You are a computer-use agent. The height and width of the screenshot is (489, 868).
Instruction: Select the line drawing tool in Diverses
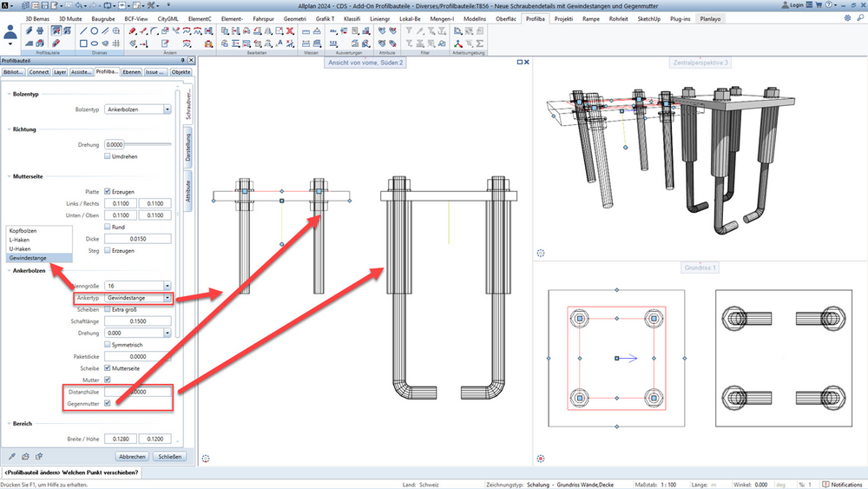[83, 31]
